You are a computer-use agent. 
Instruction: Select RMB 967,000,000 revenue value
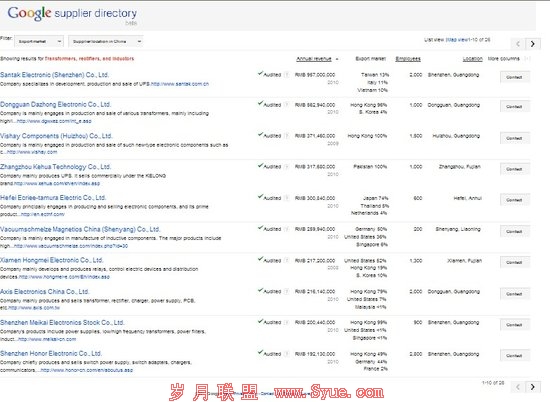(315, 75)
